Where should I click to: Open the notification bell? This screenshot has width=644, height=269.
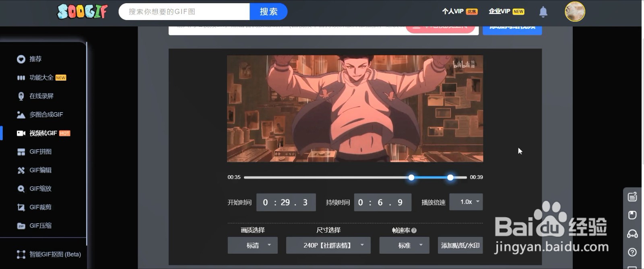(x=543, y=12)
